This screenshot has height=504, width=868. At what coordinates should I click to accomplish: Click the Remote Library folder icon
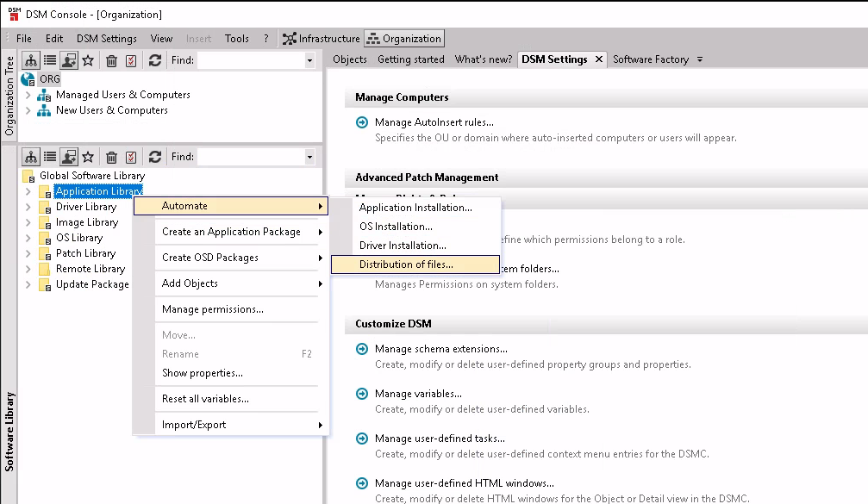[44, 269]
